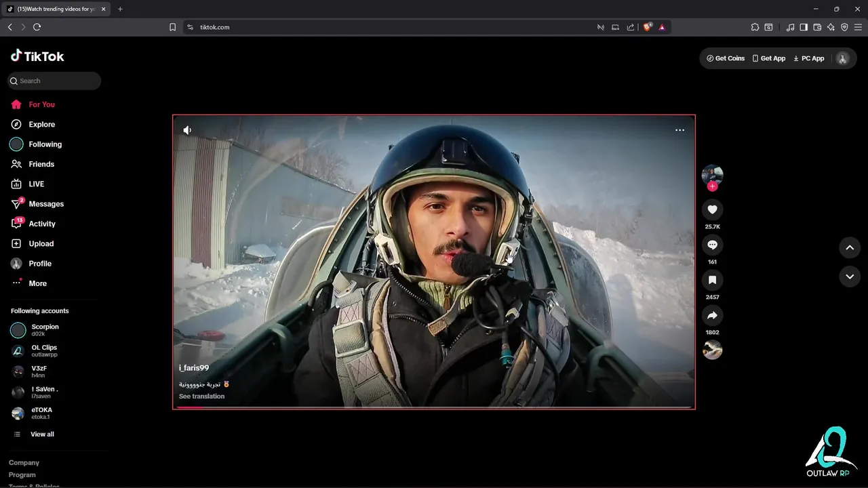Expand the More menu in sidebar
The image size is (868, 488).
(29, 283)
